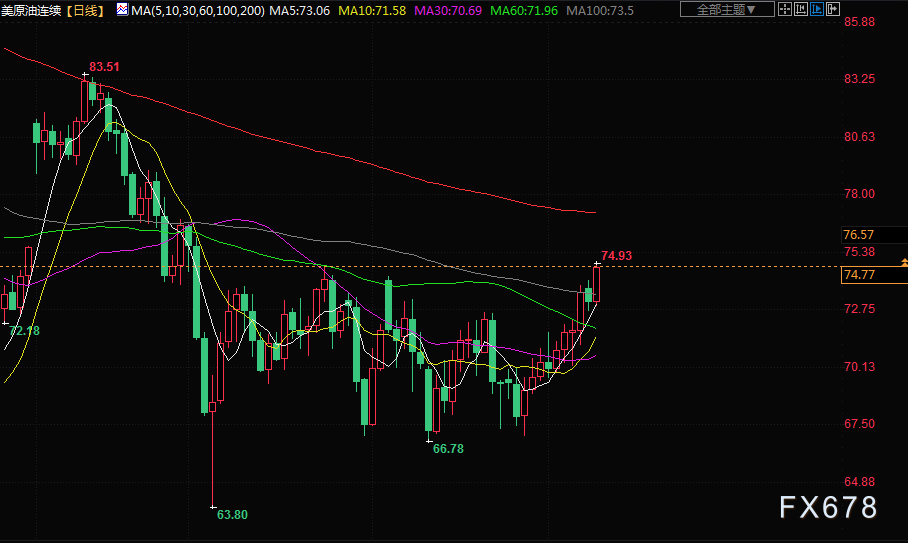Click the 83.25 axis value

859,79
